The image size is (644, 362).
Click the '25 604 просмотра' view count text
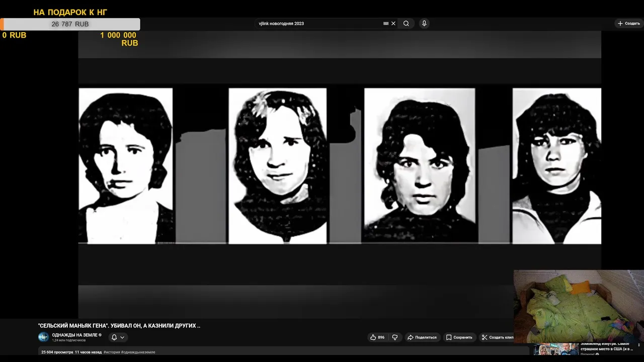tap(57, 352)
